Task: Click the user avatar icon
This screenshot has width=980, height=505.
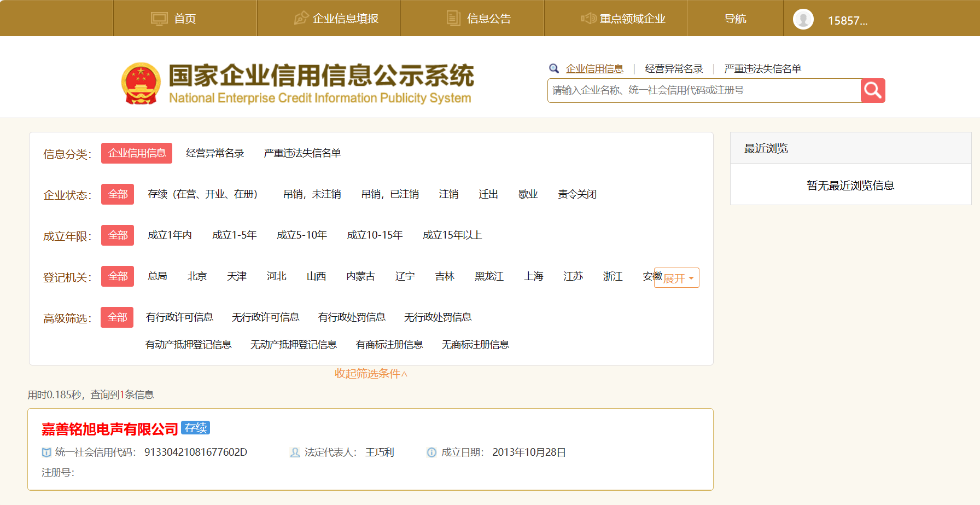Action: tap(803, 19)
